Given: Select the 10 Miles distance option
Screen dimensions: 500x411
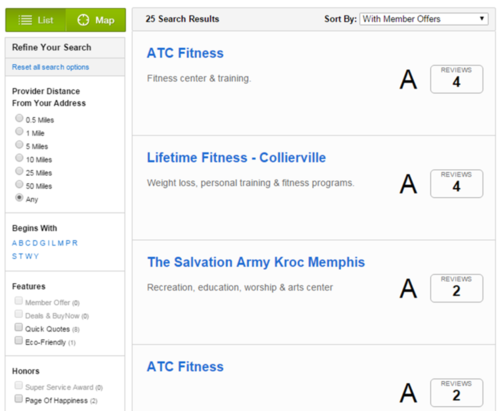Looking at the screenshot, I should 19,158.
